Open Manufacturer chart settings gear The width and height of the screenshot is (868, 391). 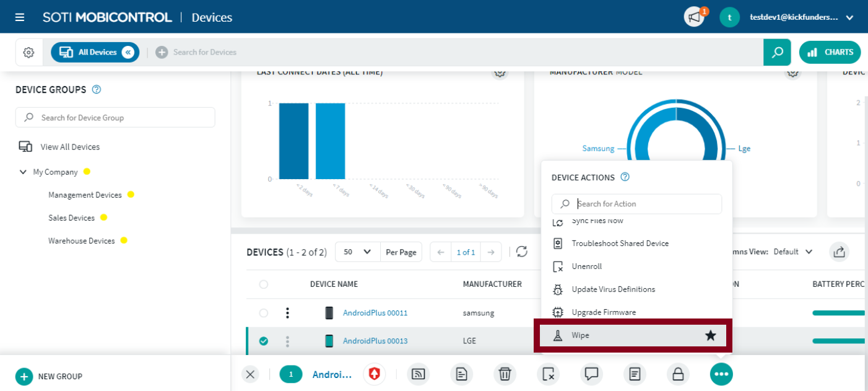(x=792, y=73)
